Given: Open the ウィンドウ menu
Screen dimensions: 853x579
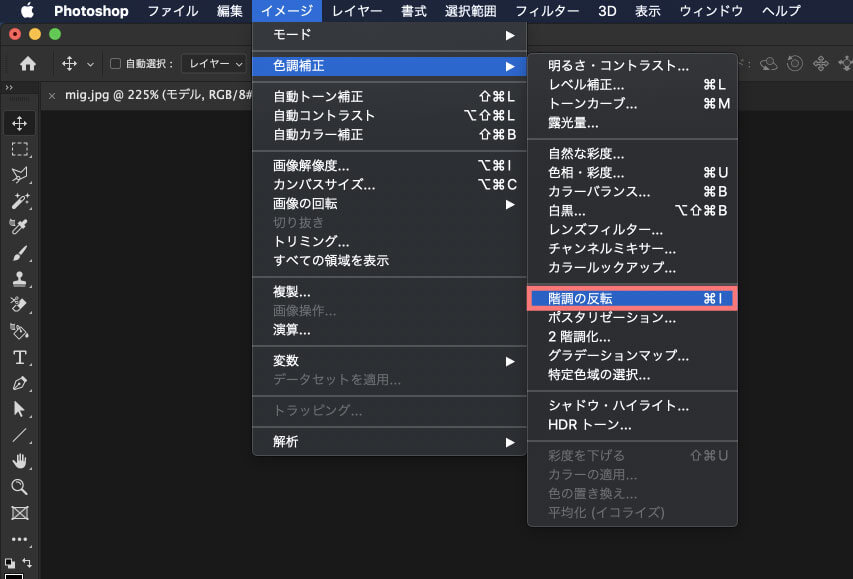Looking at the screenshot, I should pos(711,11).
